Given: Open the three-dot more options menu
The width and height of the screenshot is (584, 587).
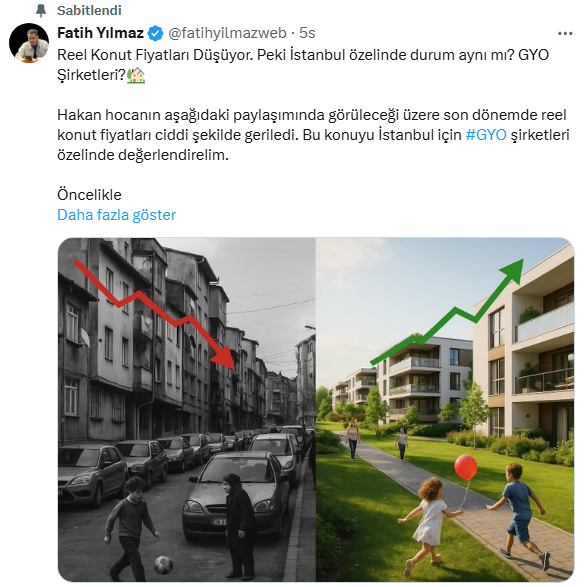Looking at the screenshot, I should pos(565,34).
